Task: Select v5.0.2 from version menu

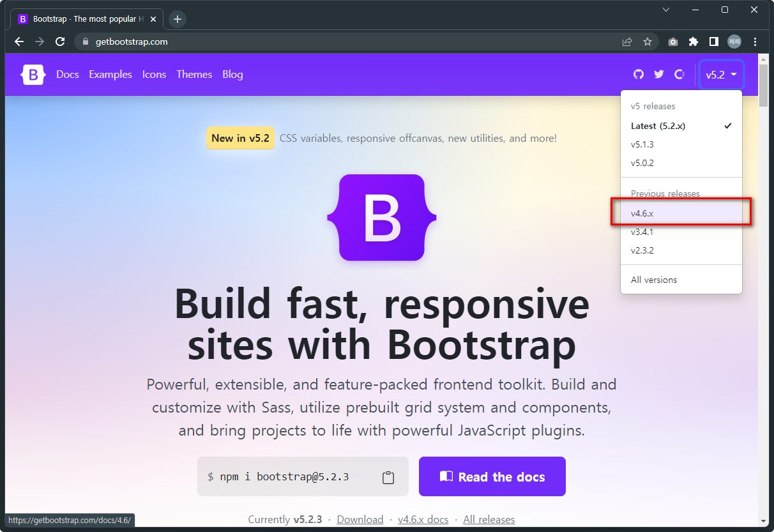Action: click(x=681, y=163)
